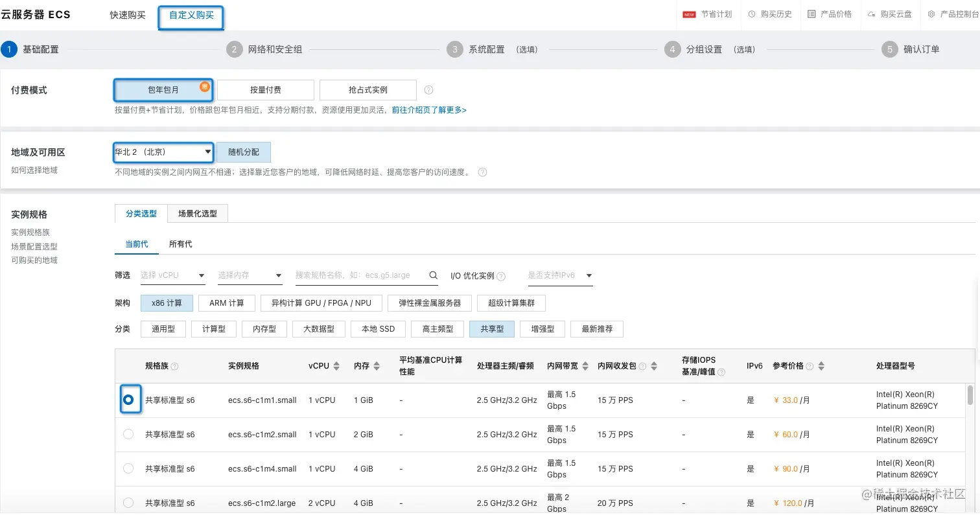Image resolution: width=980 pixels, height=515 pixels.
Task: Open 选择 vCPU filter dropdown
Action: (x=173, y=275)
